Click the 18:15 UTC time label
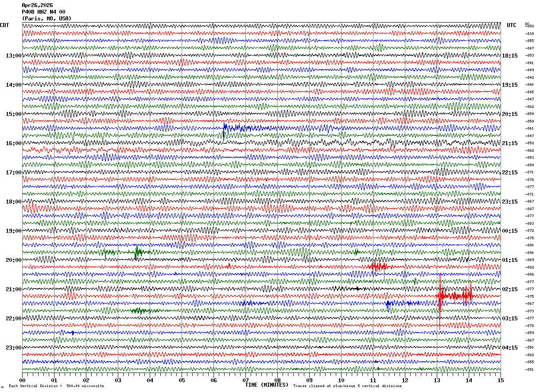 point(510,56)
